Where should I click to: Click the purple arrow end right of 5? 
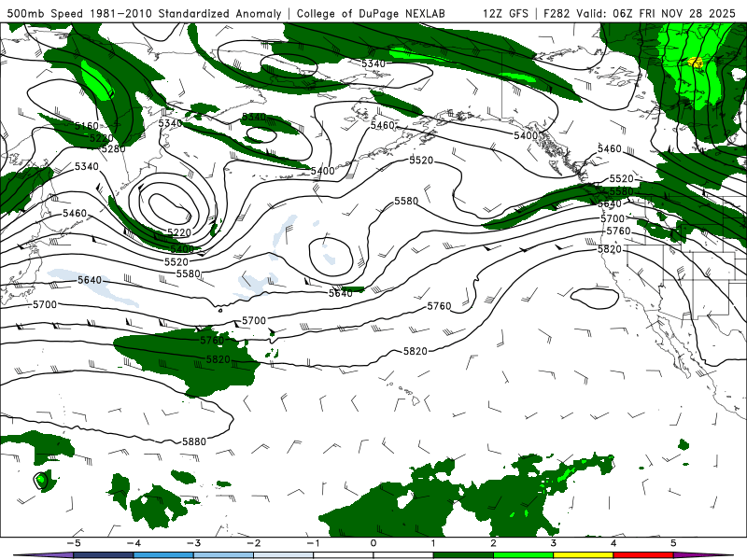pyautogui.click(x=703, y=555)
